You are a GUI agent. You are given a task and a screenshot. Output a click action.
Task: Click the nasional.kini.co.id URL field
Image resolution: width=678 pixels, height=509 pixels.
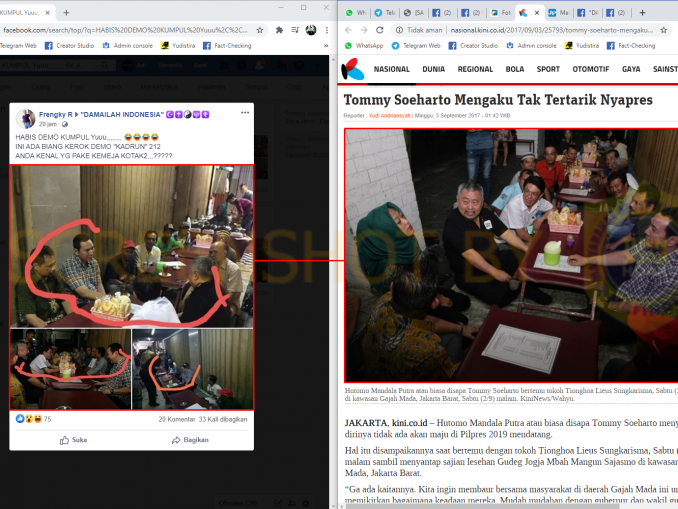coord(551,30)
